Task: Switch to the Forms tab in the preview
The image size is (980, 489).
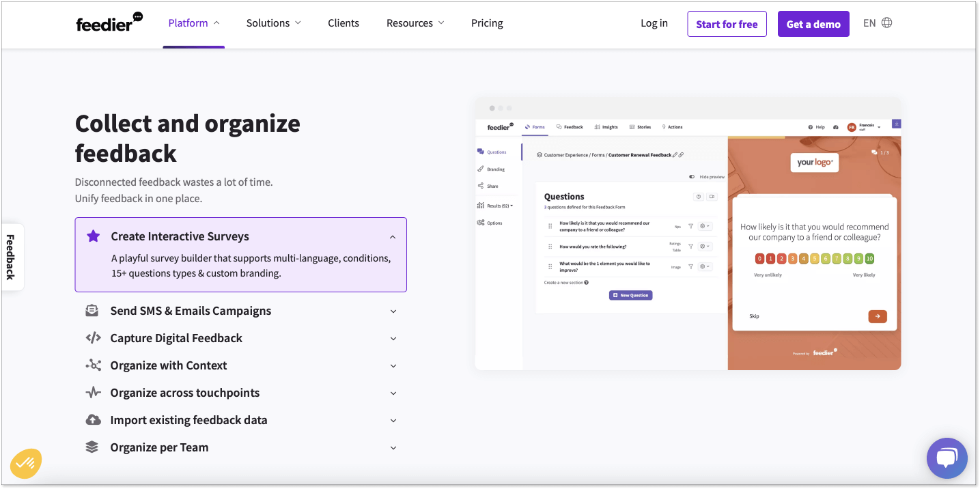Action: [x=535, y=127]
